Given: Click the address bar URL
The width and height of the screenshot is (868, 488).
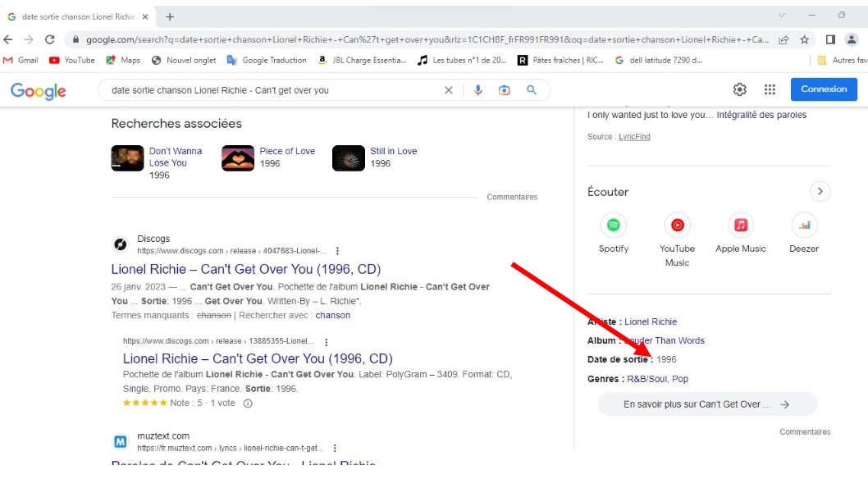Looking at the screenshot, I should tap(427, 39).
